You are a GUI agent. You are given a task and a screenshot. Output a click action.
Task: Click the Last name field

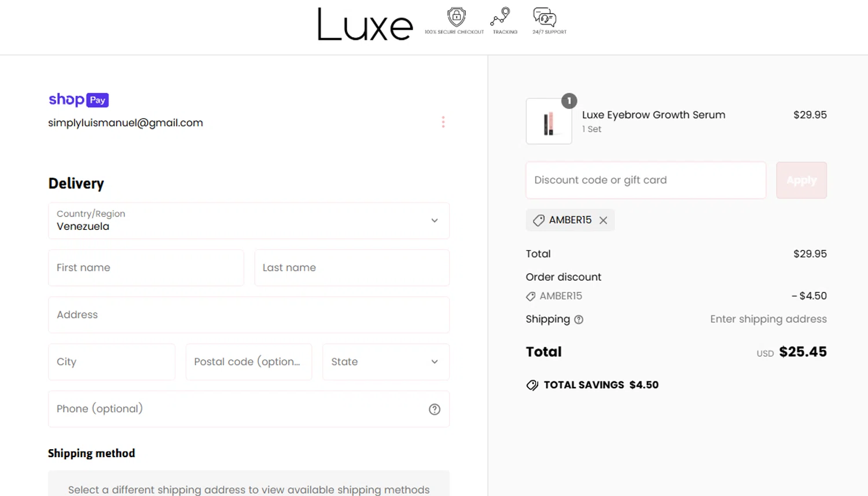point(352,267)
